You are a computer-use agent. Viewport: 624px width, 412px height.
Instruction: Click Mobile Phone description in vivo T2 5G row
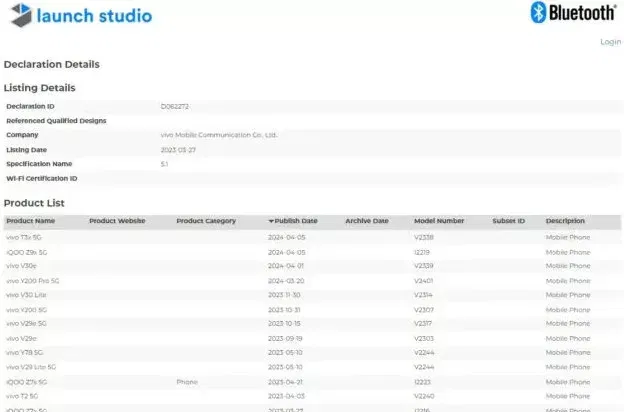(x=568, y=396)
